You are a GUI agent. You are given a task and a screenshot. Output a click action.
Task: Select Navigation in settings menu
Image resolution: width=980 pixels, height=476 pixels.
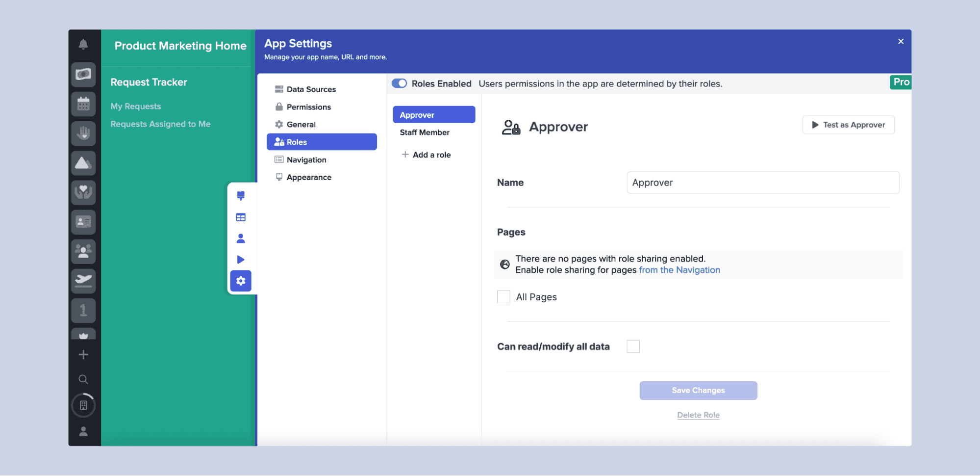(306, 160)
